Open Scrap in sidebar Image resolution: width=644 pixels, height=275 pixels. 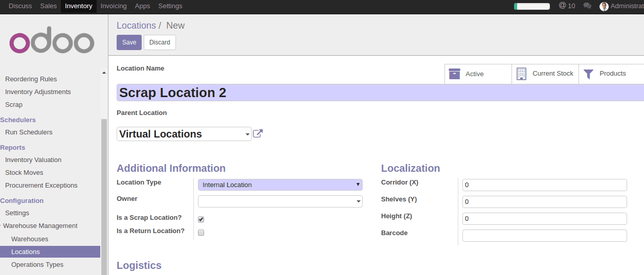click(x=14, y=105)
